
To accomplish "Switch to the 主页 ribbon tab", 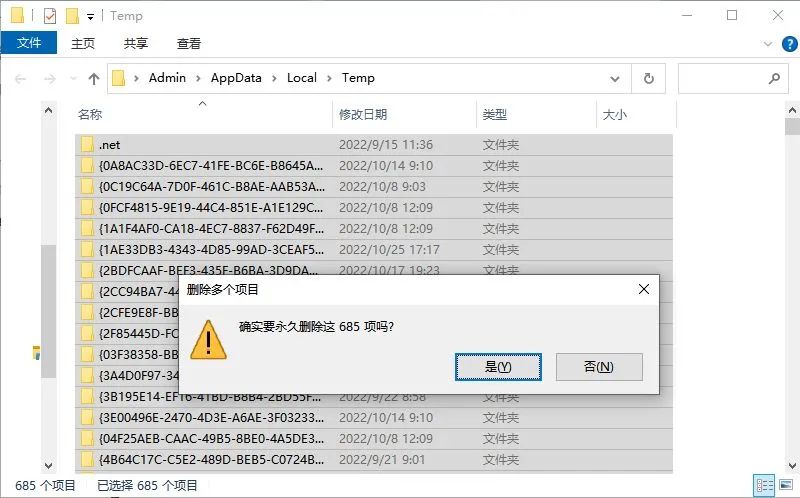I will click(83, 43).
